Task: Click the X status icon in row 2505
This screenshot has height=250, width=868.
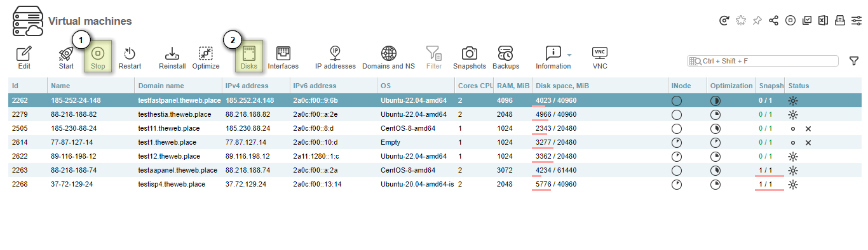Action: [808, 128]
